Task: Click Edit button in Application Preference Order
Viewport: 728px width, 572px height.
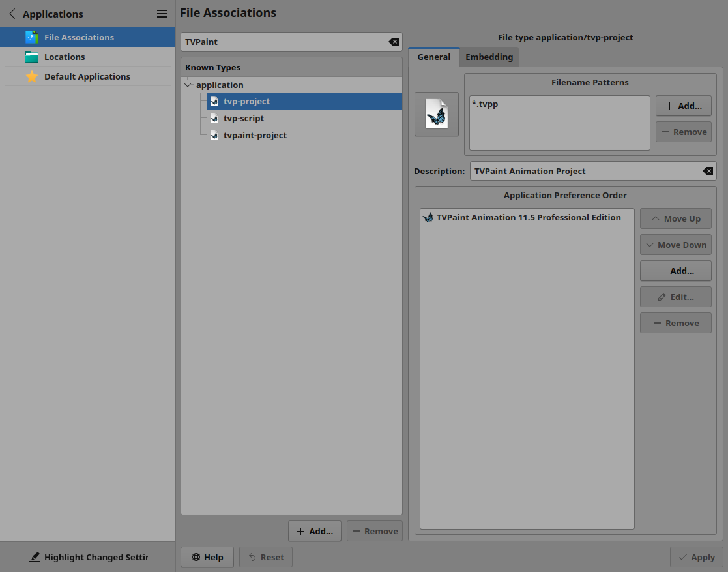Action: [676, 297]
